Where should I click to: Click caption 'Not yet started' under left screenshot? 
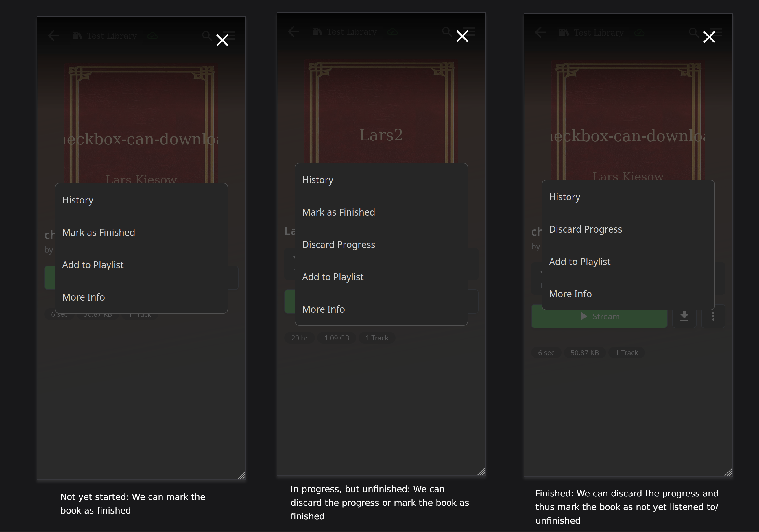click(133, 504)
